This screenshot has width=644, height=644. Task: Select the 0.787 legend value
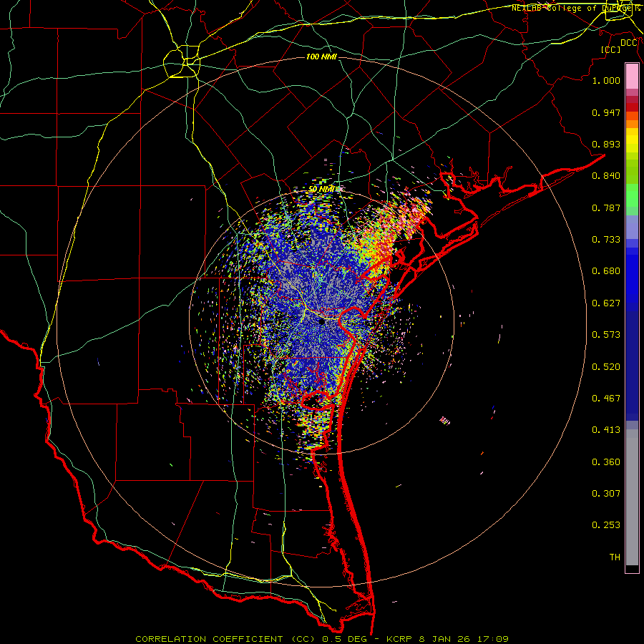(606, 208)
